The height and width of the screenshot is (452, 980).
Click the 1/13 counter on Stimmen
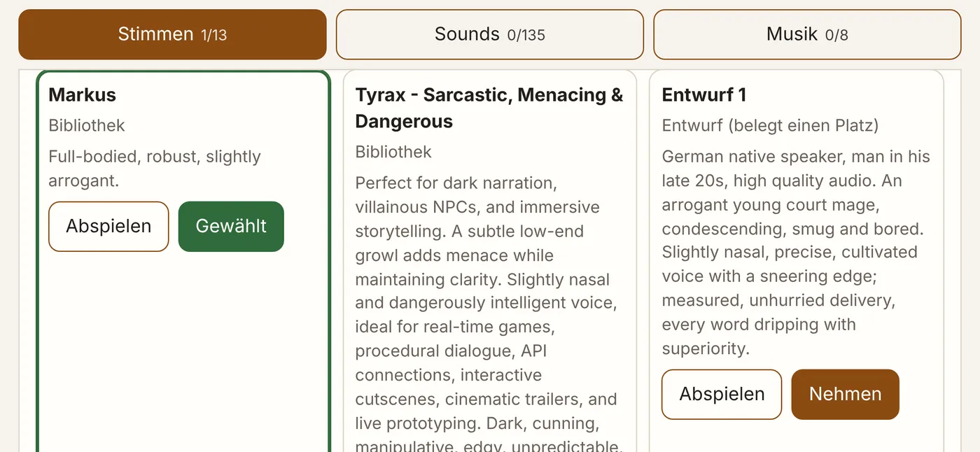(x=213, y=35)
